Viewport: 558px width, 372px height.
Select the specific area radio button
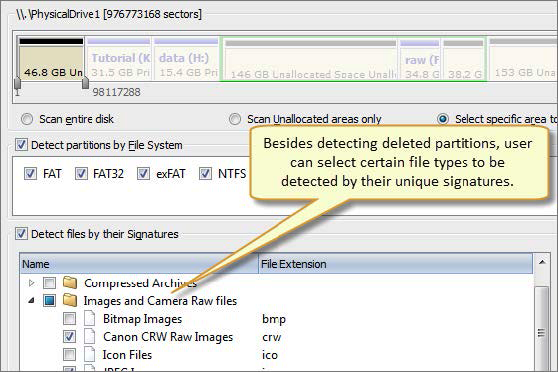click(443, 119)
